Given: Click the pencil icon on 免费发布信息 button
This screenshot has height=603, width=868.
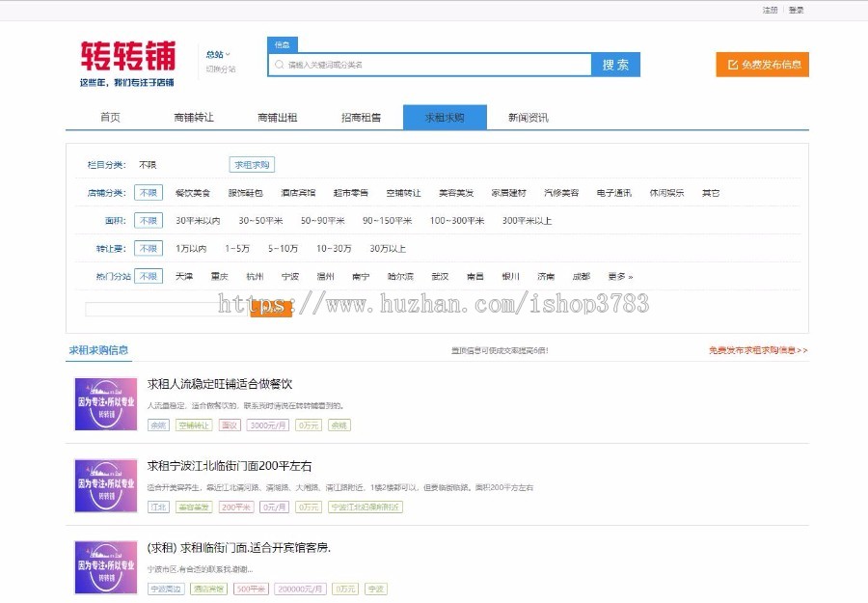Looking at the screenshot, I should (733, 65).
